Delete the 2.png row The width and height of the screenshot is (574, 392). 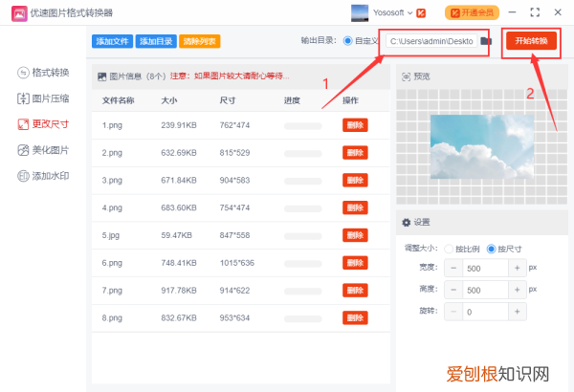click(355, 153)
